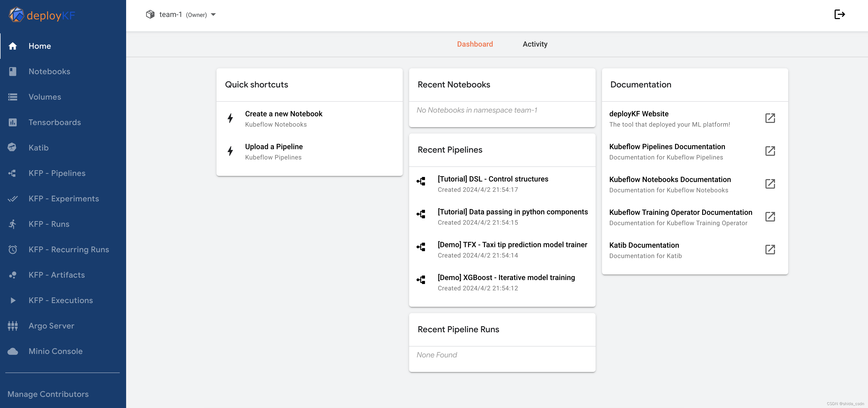Click the Create a new Notebook shortcut
Viewport: 868px width, 408px height.
(x=309, y=119)
